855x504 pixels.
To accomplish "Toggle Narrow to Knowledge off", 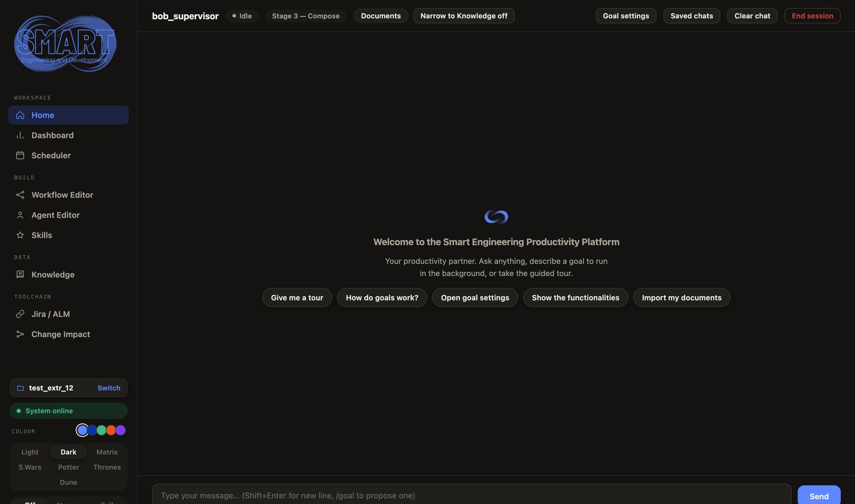I will [464, 16].
